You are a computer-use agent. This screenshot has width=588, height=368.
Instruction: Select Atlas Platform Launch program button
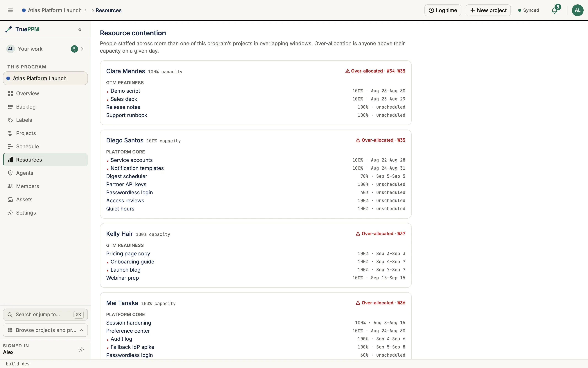(x=45, y=78)
